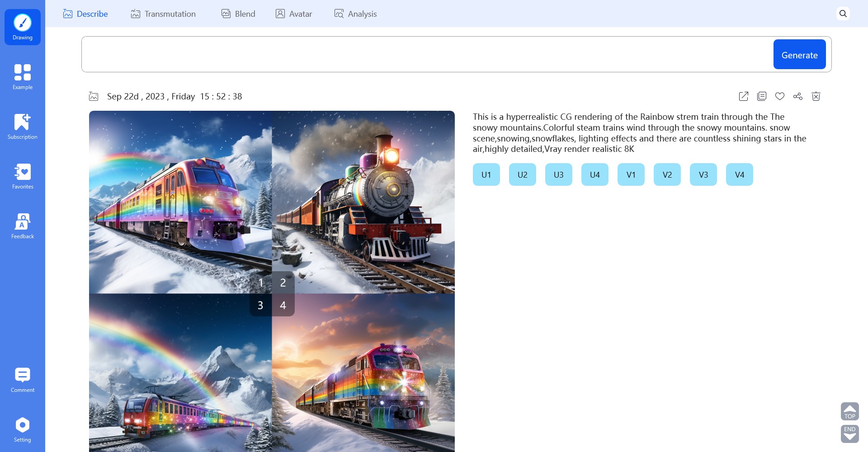
Task: Select the rainbow arc mountain train image
Action: (x=180, y=373)
